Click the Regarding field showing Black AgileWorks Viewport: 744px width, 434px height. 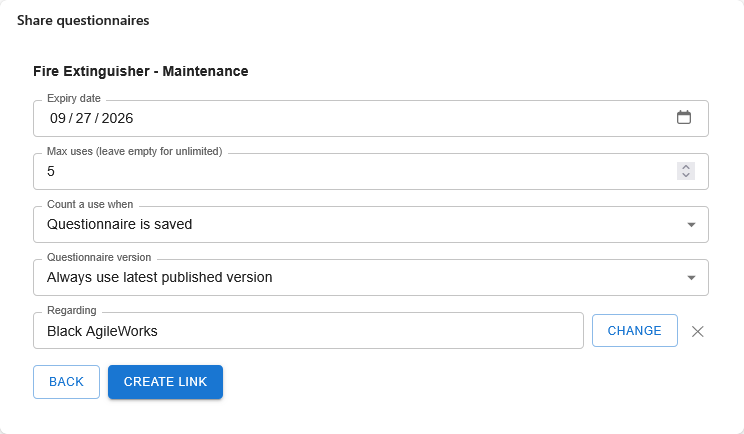click(x=308, y=331)
